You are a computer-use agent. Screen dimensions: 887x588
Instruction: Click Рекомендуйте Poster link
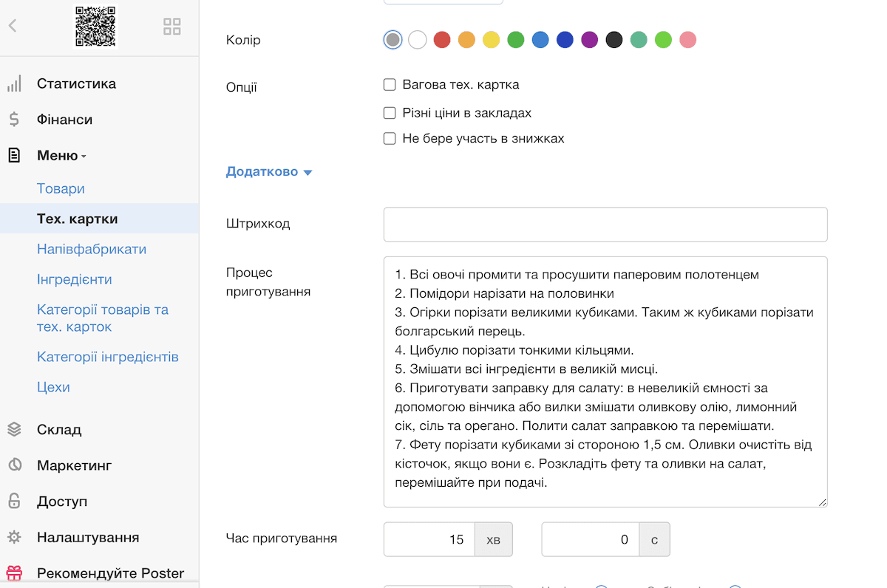click(111, 572)
